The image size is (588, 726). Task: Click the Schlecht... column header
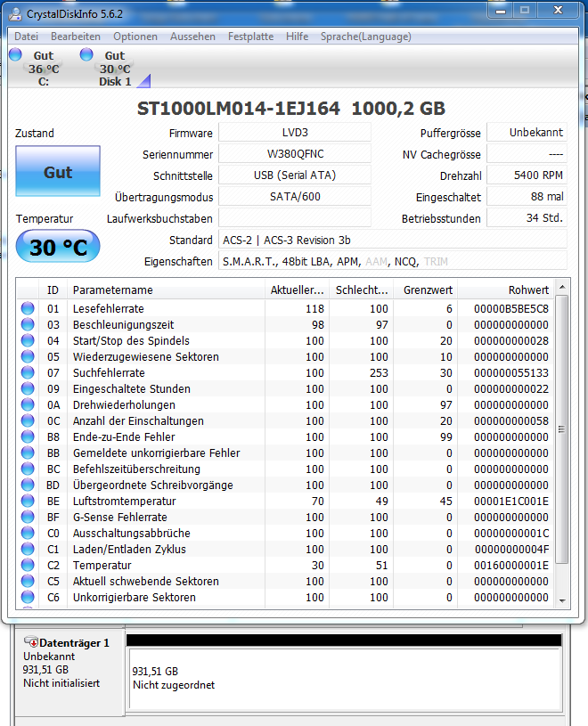361,290
